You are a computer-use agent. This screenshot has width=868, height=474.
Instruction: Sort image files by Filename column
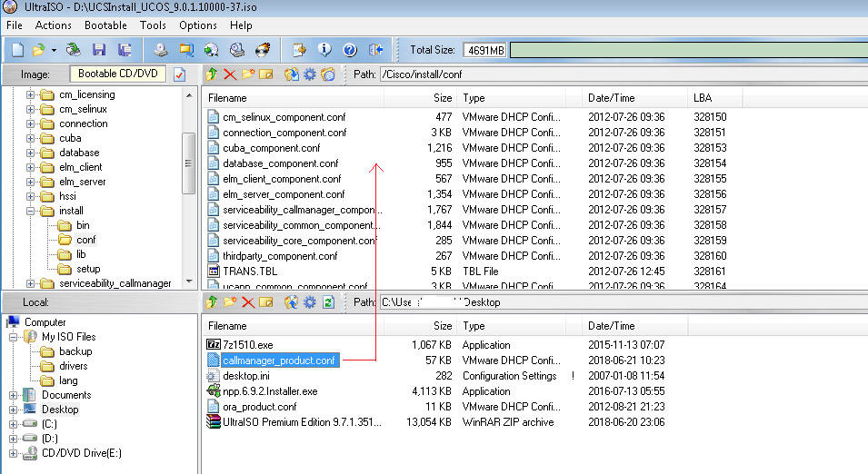coord(294,98)
